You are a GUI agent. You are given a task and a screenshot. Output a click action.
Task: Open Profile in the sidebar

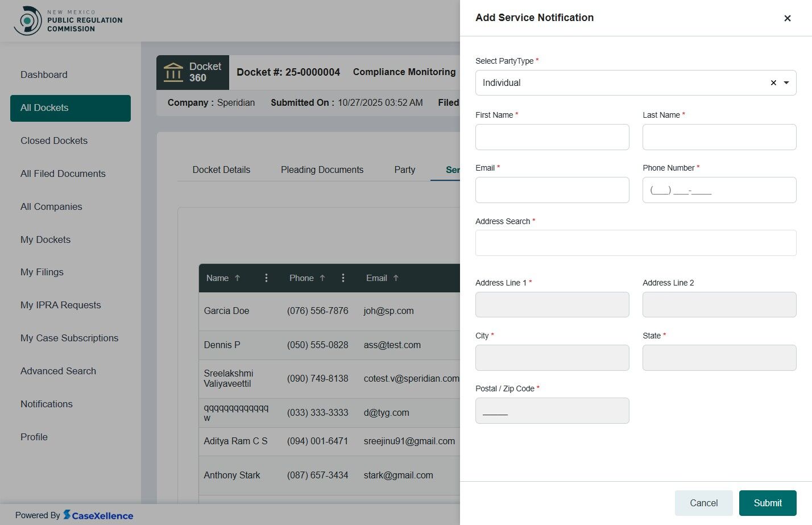click(34, 437)
